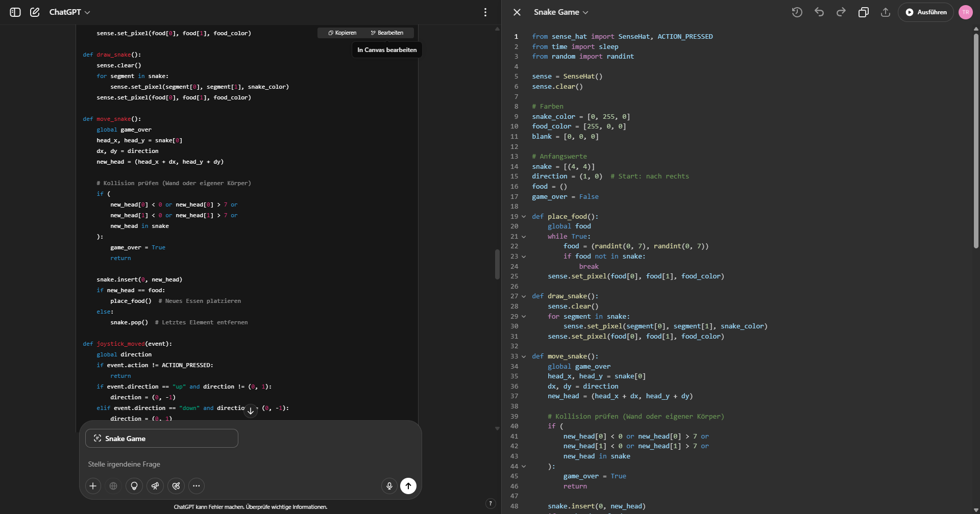This screenshot has height=514, width=980.
Task: Copy the canvas code to clipboard
Action: (x=864, y=12)
